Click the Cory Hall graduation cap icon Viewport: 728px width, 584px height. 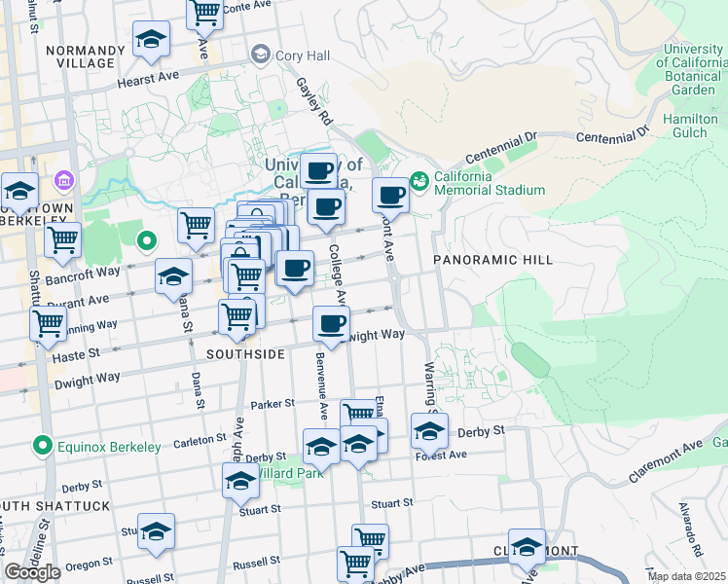pos(261,55)
